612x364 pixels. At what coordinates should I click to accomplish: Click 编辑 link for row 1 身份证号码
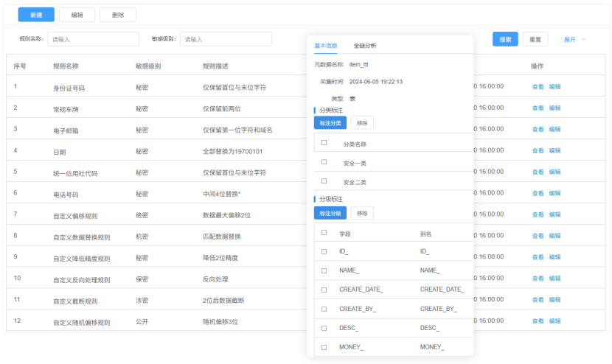pyautogui.click(x=554, y=87)
